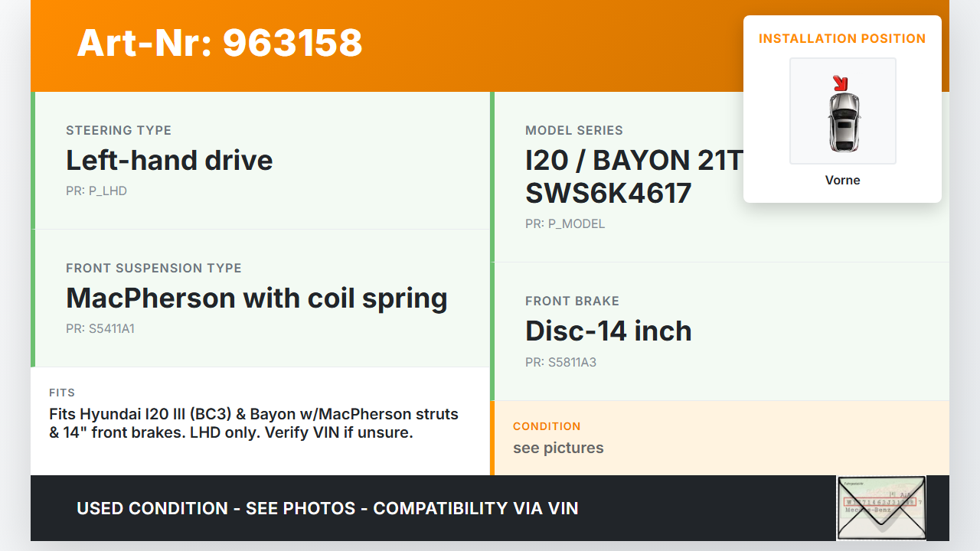The height and width of the screenshot is (551, 980).
Task: Select the "Art-Nr: 963158" heading
Action: point(220,43)
